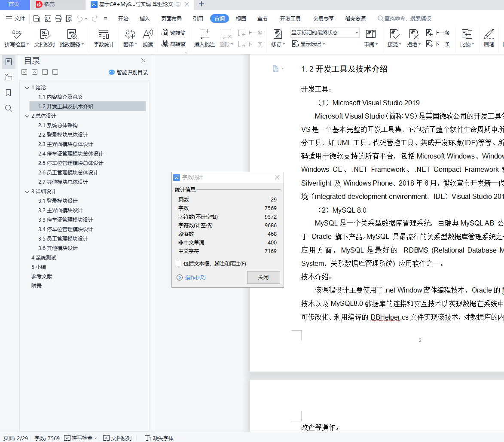Open the search sidebar magnifier icon
The height and width of the screenshot is (442, 504).
[9, 108]
